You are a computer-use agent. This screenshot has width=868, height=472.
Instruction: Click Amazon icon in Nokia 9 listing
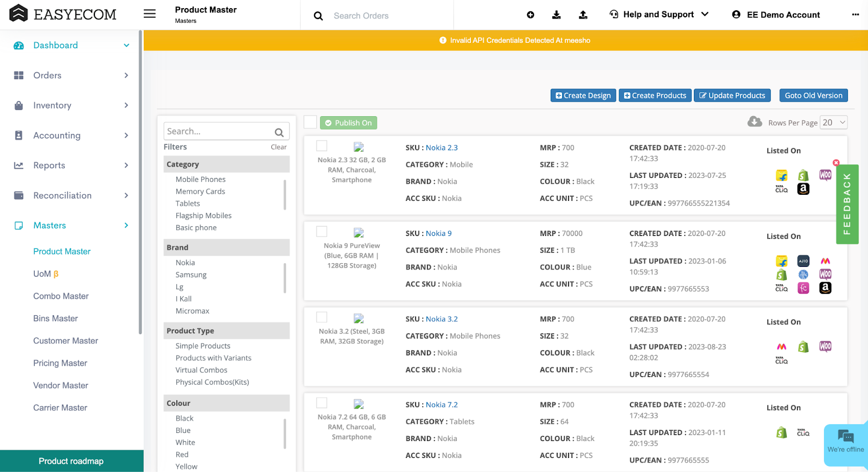click(x=825, y=288)
